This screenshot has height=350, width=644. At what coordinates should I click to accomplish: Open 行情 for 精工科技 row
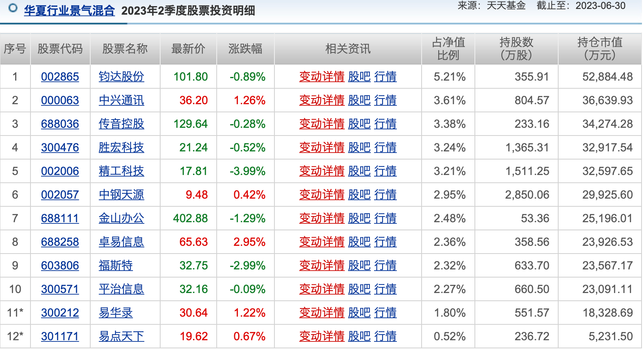point(385,171)
